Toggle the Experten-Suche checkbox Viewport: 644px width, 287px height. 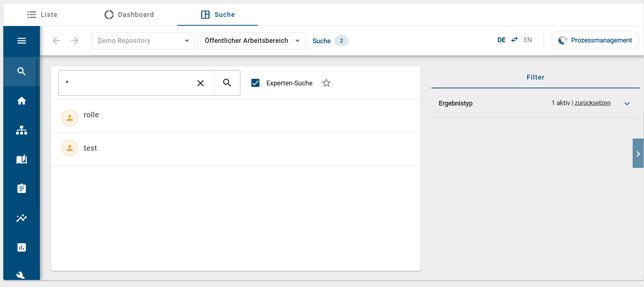(255, 83)
